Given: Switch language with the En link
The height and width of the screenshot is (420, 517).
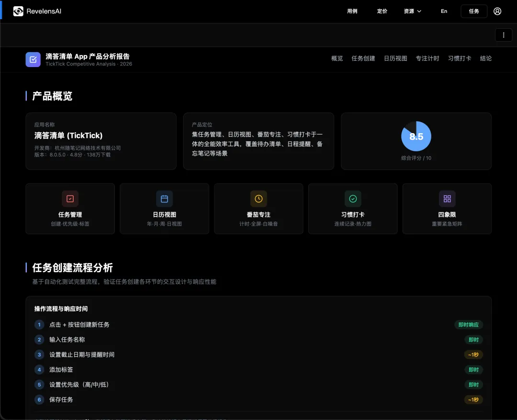Looking at the screenshot, I should tap(444, 11).
